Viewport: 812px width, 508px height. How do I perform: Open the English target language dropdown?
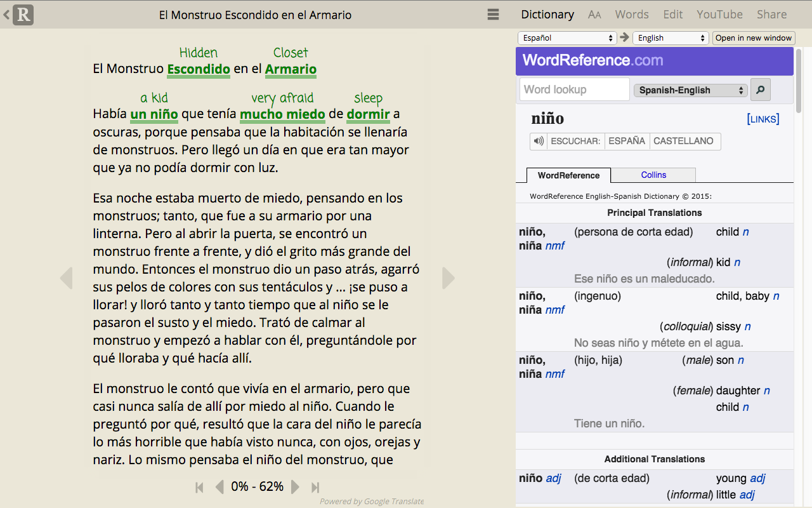click(671, 37)
